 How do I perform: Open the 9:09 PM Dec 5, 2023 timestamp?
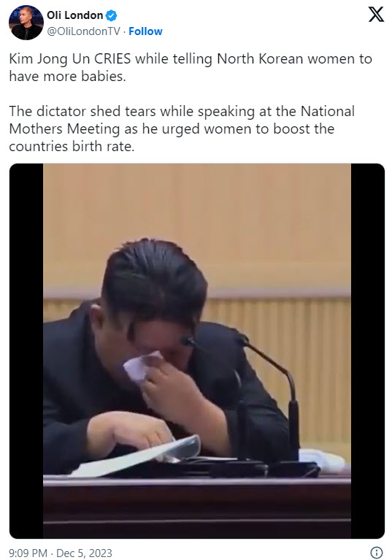pyautogui.click(x=61, y=553)
